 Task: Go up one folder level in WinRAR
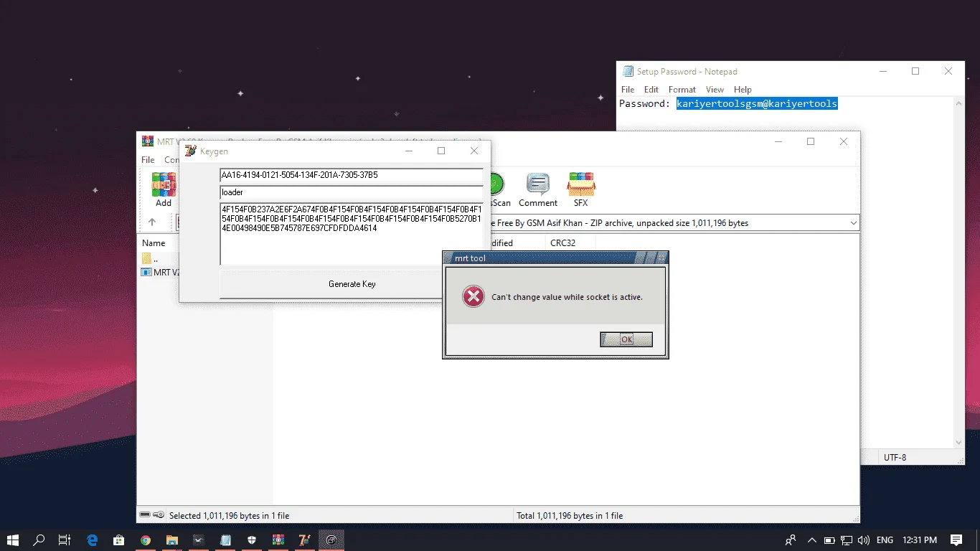(x=152, y=222)
